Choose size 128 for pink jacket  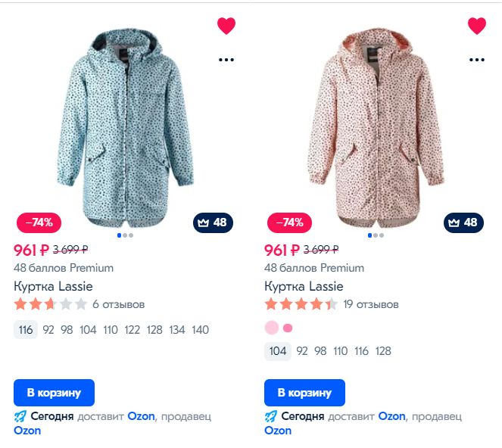[x=383, y=351]
